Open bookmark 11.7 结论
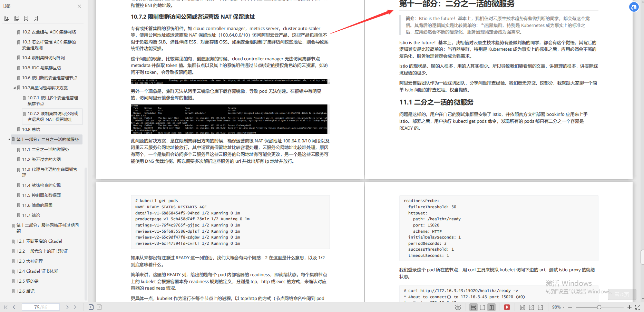This screenshot has height=312, width=644. 31,215
